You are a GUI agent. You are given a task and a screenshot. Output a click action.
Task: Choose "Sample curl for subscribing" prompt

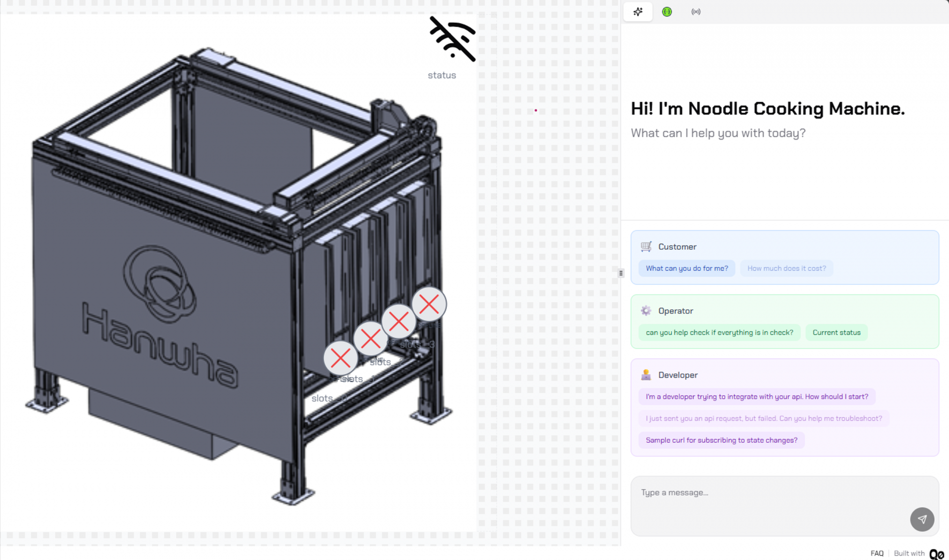point(721,440)
